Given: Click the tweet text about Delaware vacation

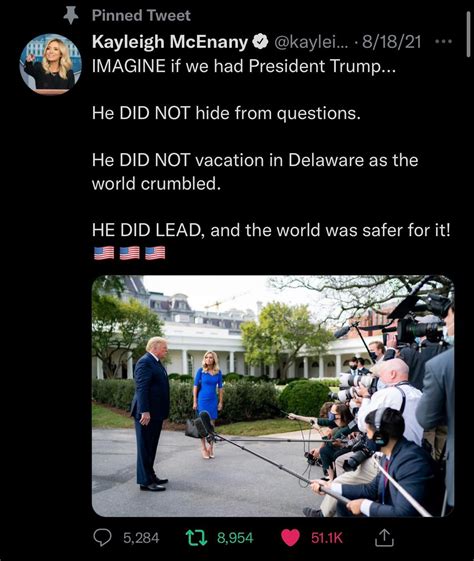Looking at the screenshot, I should click(x=255, y=172).
